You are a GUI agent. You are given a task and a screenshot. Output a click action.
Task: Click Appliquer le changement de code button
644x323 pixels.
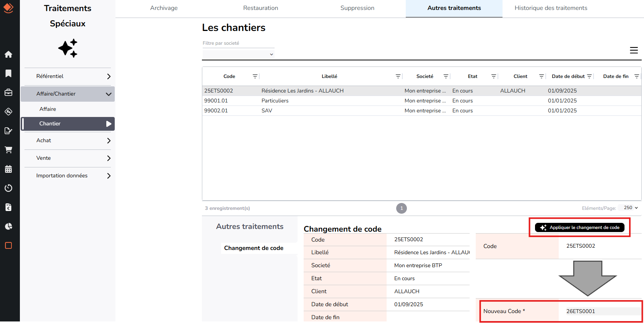click(580, 227)
